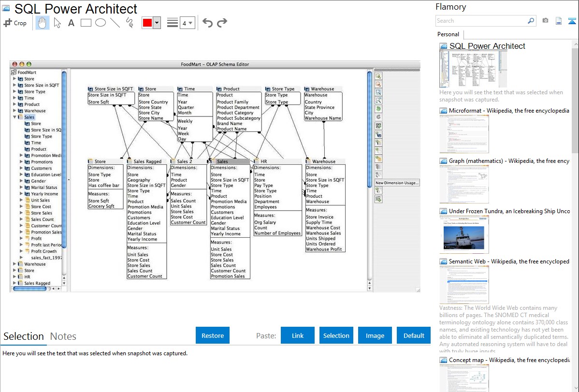Screen dimensions: 579x392
Task: Click the diagram vertical scrollbar
Action: [x=369, y=130]
